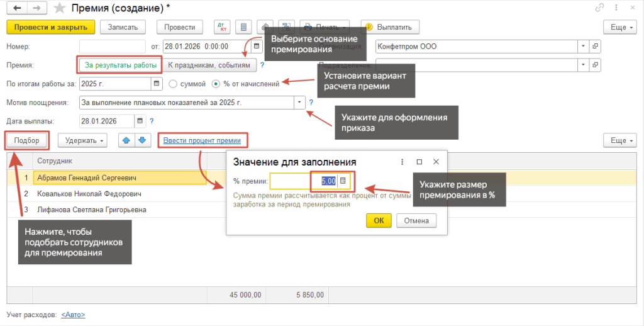Click the Мотив поощрения text field
Screen dimensions: 644x326
[187, 103]
